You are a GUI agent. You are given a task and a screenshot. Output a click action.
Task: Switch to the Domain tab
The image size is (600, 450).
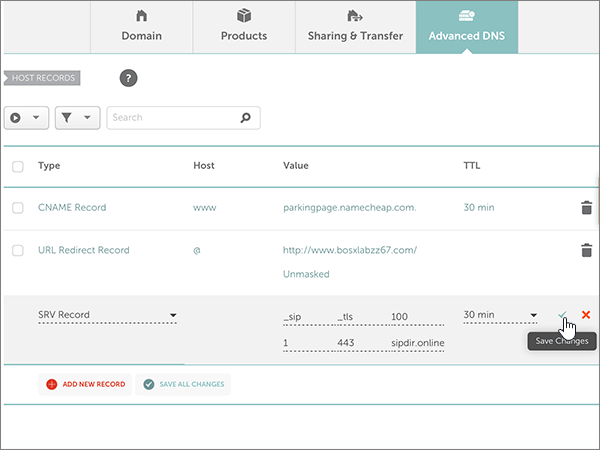click(x=141, y=26)
